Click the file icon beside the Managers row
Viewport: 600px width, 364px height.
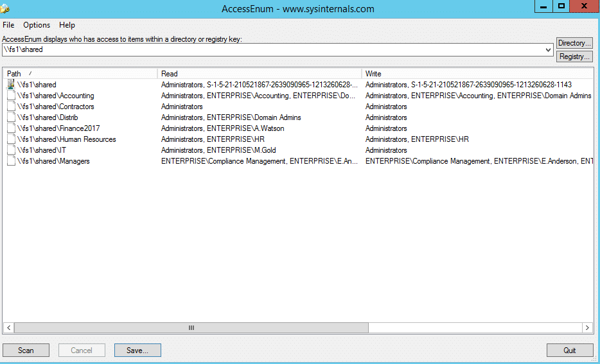[x=11, y=161]
